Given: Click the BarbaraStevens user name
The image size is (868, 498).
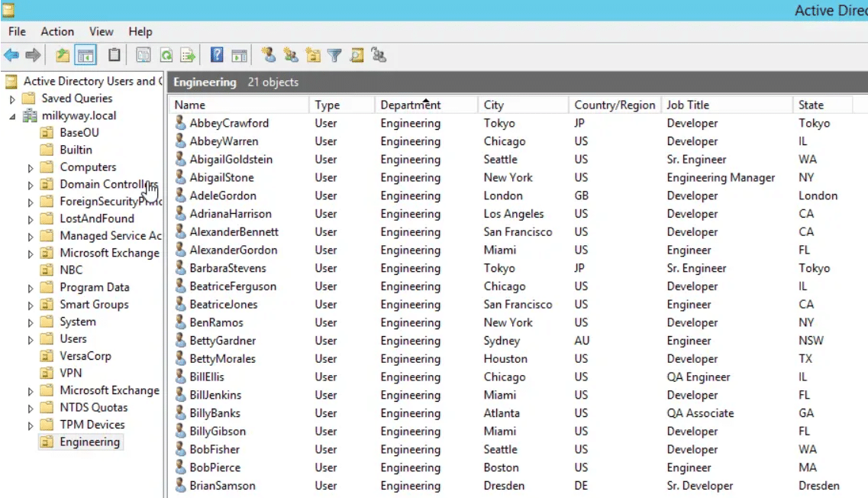Looking at the screenshot, I should 227,268.
